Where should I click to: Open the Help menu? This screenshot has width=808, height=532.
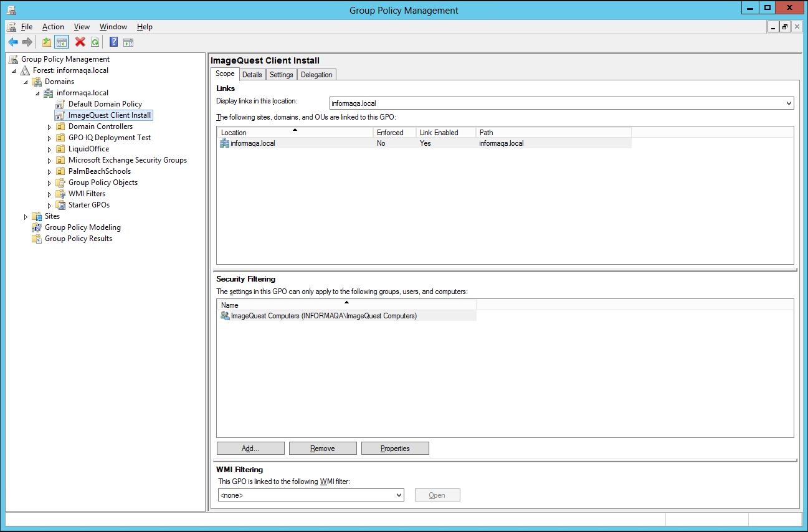pos(145,27)
